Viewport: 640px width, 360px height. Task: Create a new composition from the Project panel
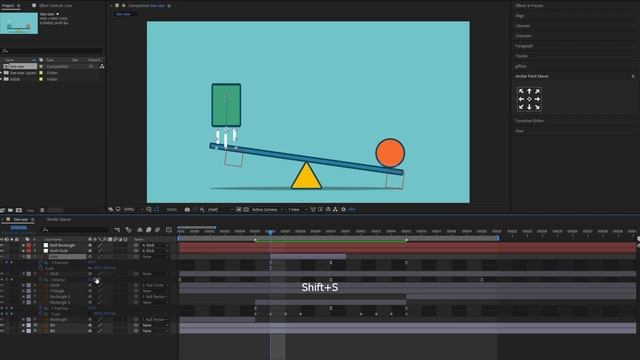19,210
